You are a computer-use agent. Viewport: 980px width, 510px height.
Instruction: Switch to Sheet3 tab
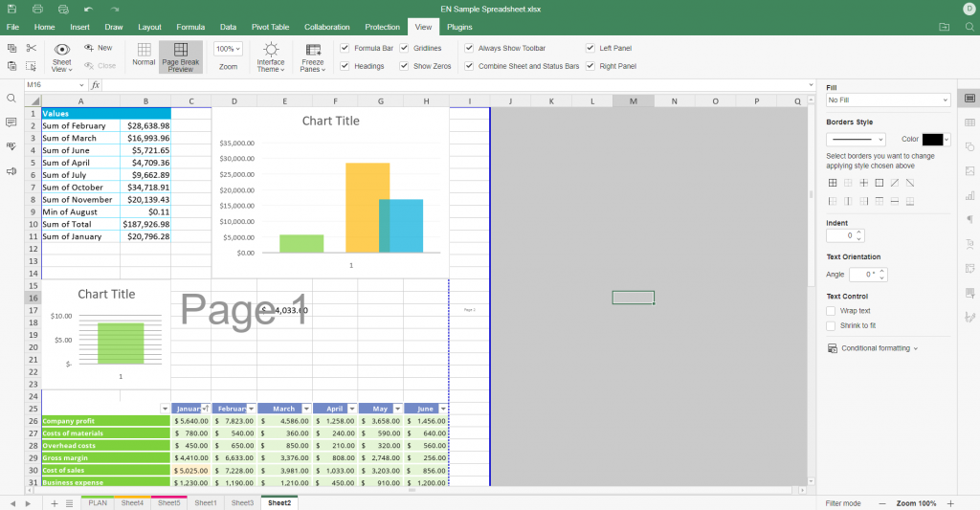242,502
